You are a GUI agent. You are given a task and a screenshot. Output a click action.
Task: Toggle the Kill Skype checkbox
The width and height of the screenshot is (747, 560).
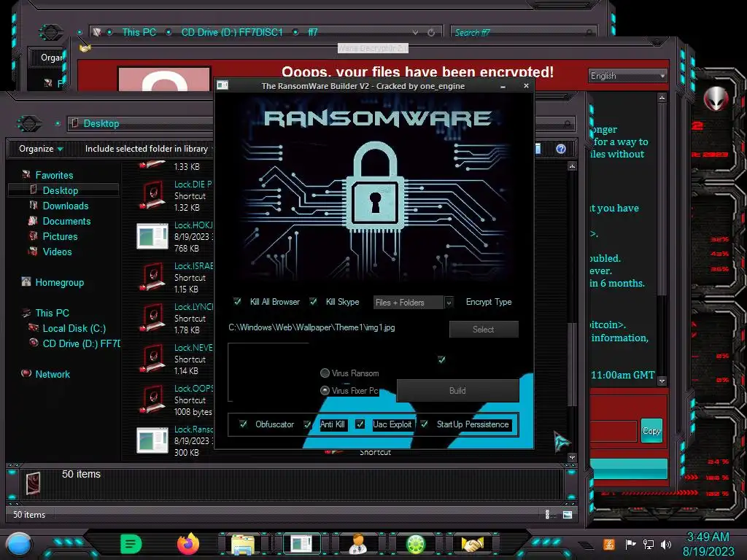coord(313,301)
